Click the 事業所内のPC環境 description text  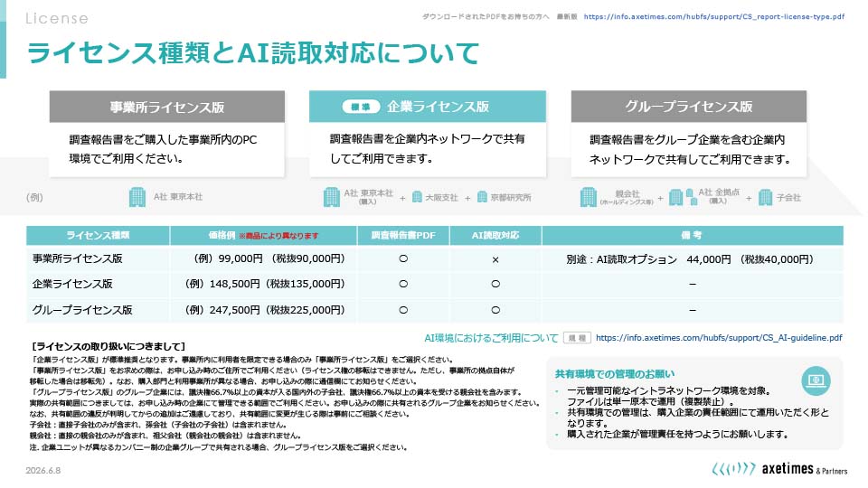164,149
